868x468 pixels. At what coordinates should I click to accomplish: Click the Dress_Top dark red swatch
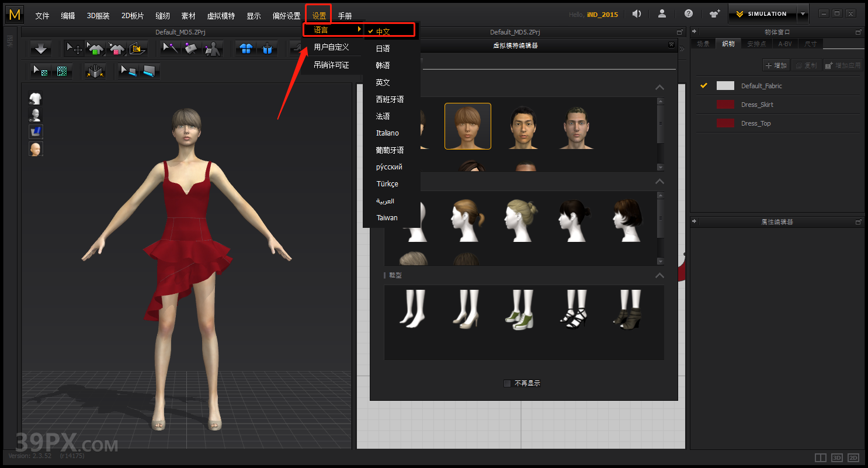[725, 123]
